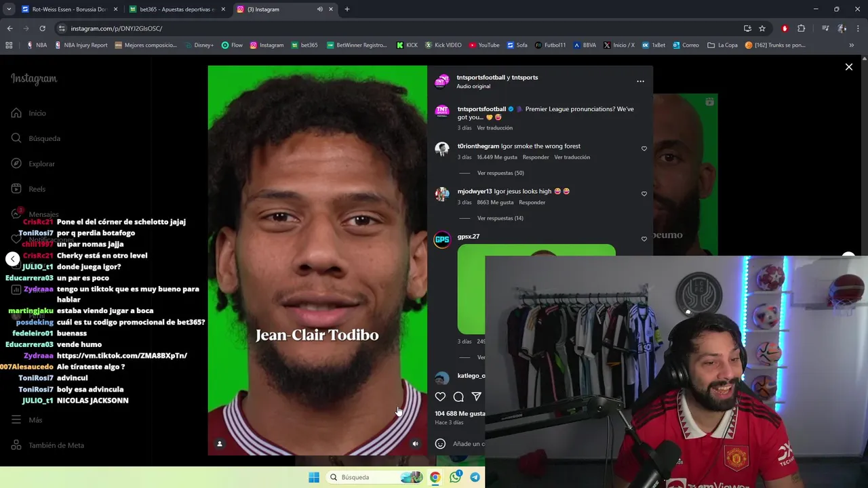Open the NBA Injury Report bookmark

tap(81, 45)
